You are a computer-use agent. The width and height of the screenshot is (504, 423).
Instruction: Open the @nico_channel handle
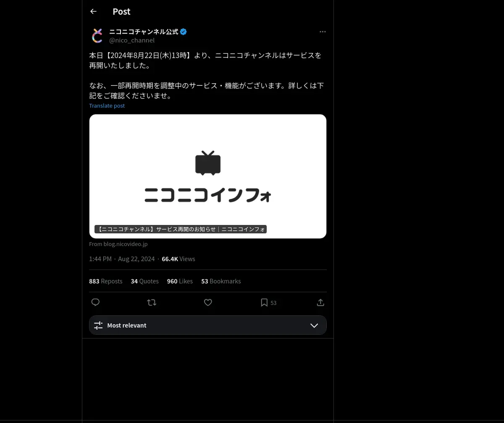[132, 40]
